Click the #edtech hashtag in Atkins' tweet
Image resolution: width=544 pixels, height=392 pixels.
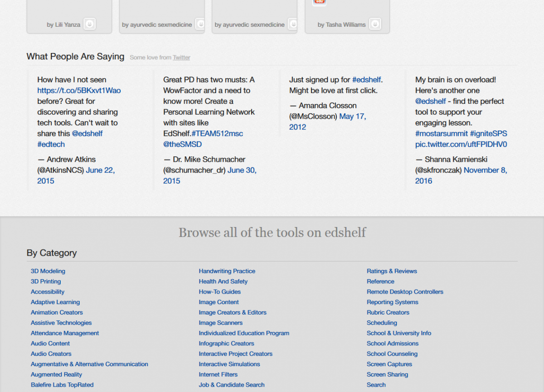tap(51, 144)
